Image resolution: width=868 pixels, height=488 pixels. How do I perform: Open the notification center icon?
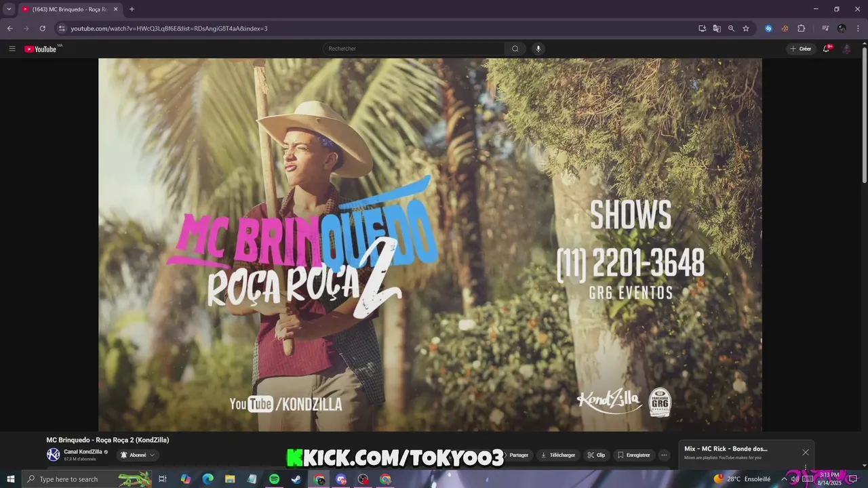(x=854, y=479)
